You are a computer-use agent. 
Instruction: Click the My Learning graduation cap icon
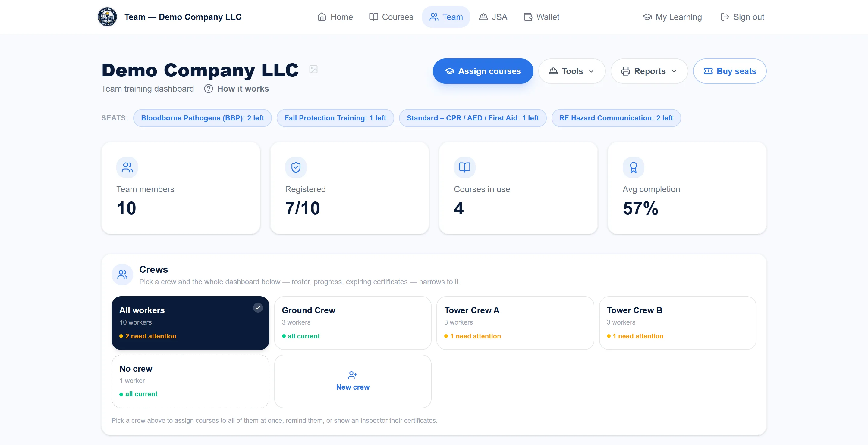(x=647, y=17)
